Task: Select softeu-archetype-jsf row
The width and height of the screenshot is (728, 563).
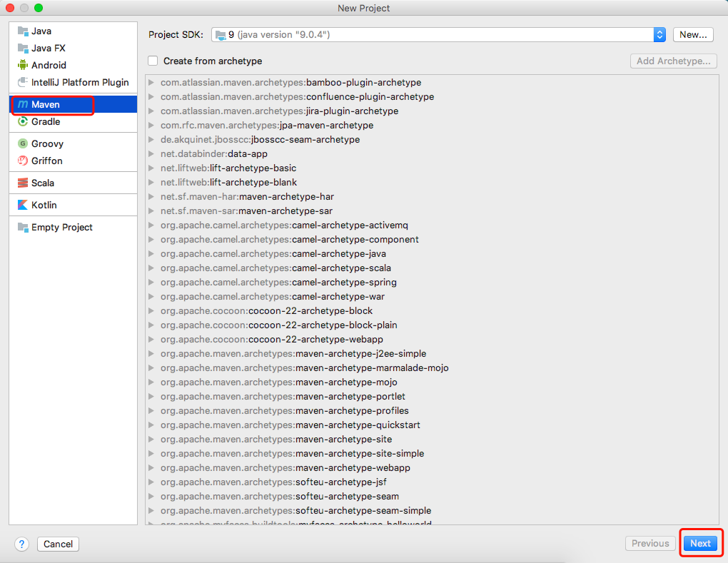Action: pyautogui.click(x=432, y=482)
